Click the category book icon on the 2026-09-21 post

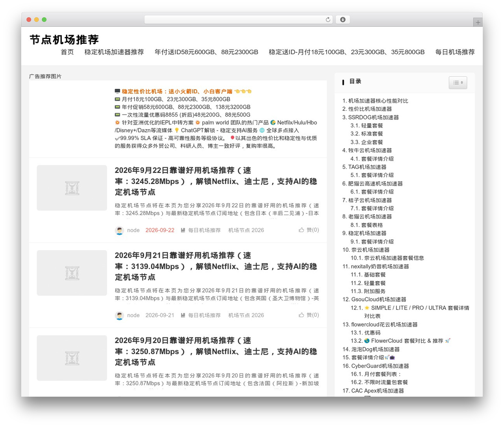(183, 315)
